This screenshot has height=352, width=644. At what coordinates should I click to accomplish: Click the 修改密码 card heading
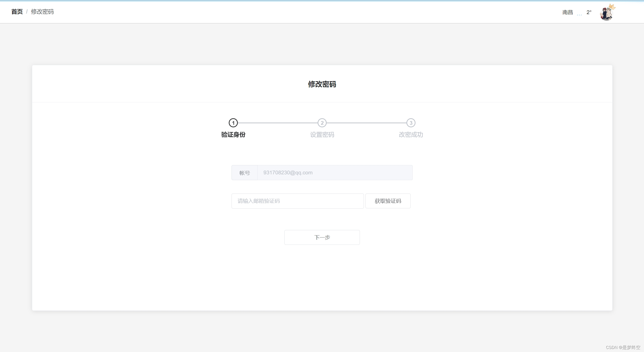322,84
